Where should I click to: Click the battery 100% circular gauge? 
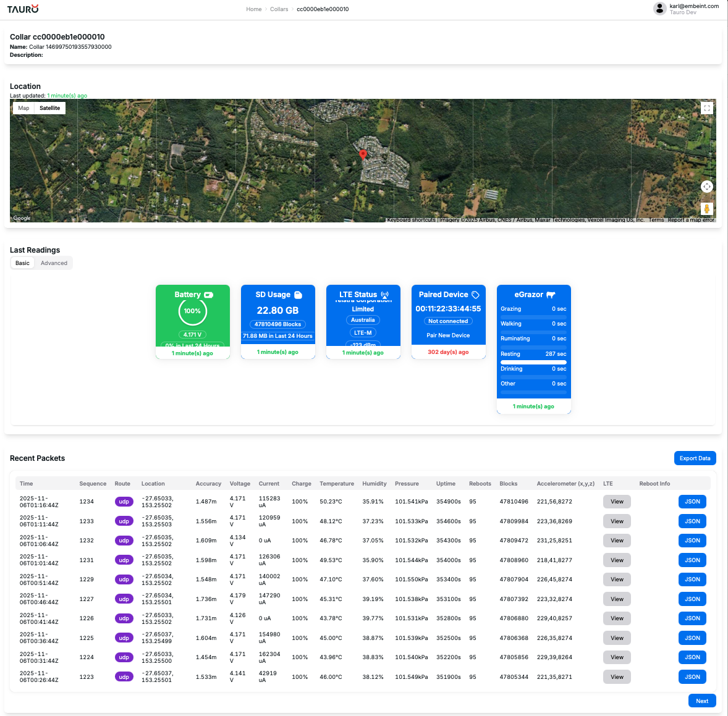click(x=192, y=311)
